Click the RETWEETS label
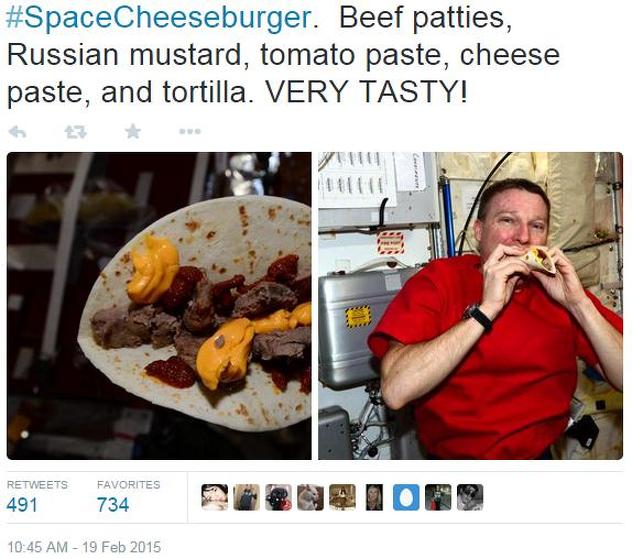 coord(37,484)
